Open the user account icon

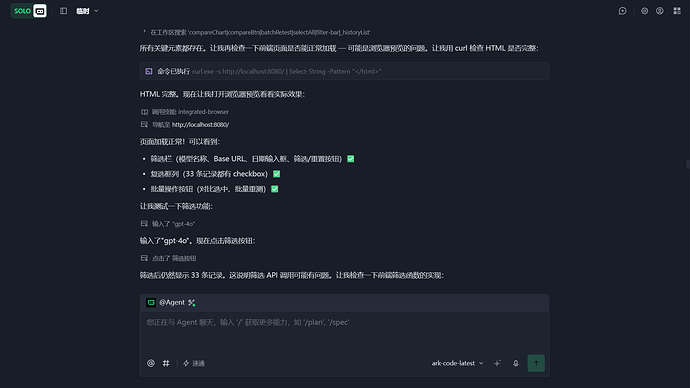[x=660, y=11]
